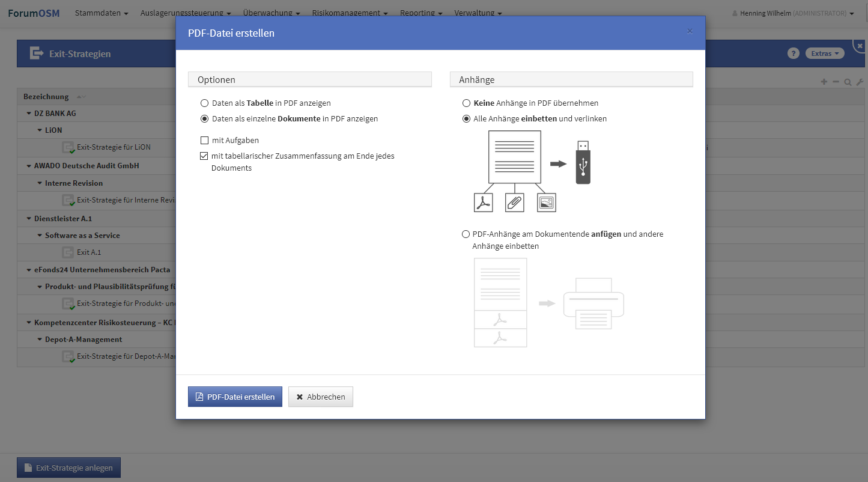Screen dimensions: 868x482
Task: Click the Abbrechen button
Action: (321, 397)
